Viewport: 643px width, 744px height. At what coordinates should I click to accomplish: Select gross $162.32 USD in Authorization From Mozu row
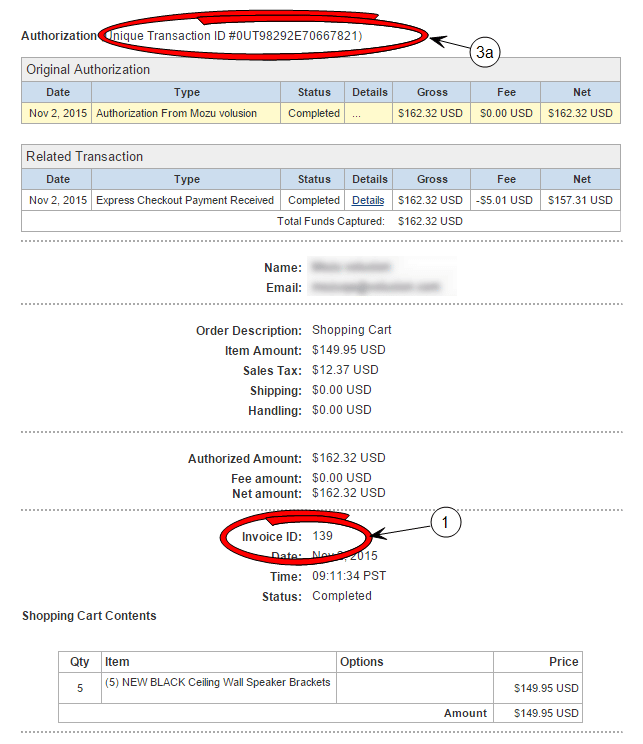tap(430, 113)
